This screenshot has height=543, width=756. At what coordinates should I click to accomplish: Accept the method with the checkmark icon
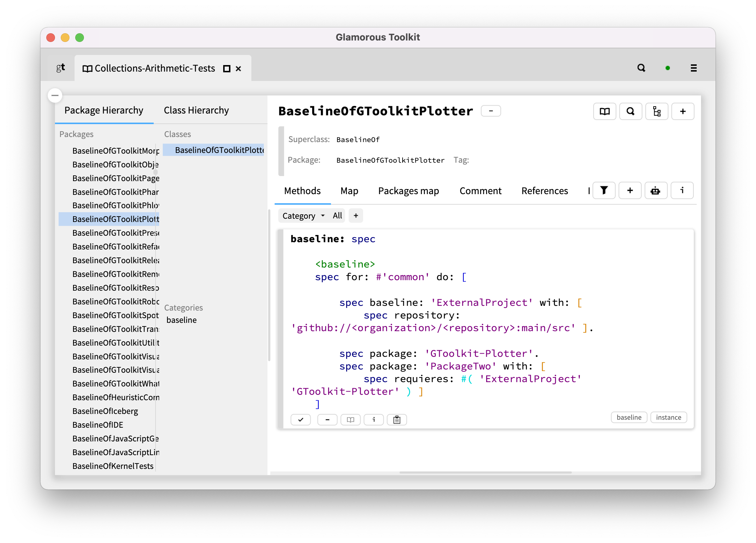click(x=301, y=419)
